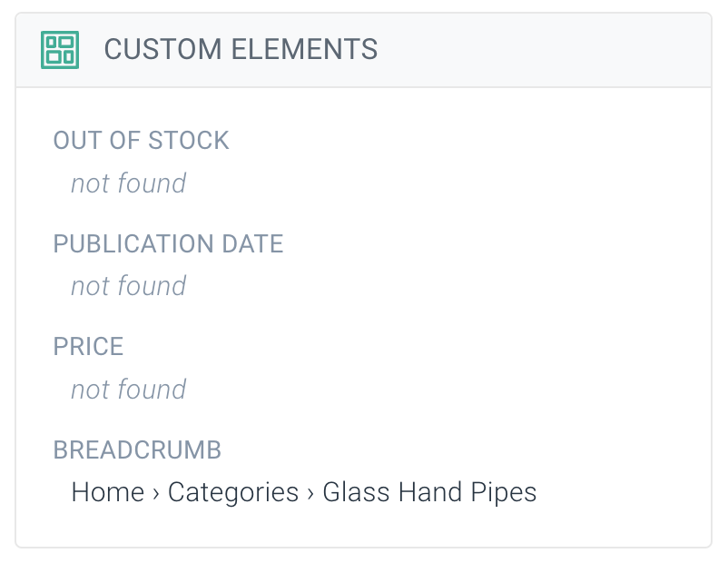Click the not found text under PUBLICATION DATE
The height and width of the screenshot is (563, 728).
(x=128, y=286)
